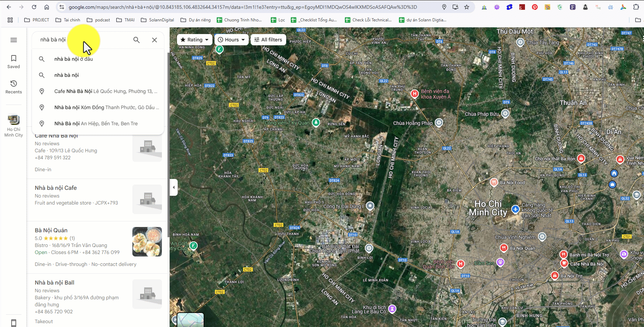The width and height of the screenshot is (644, 327).
Task: Open the apps grid in bookmarks bar
Action: click(10, 20)
